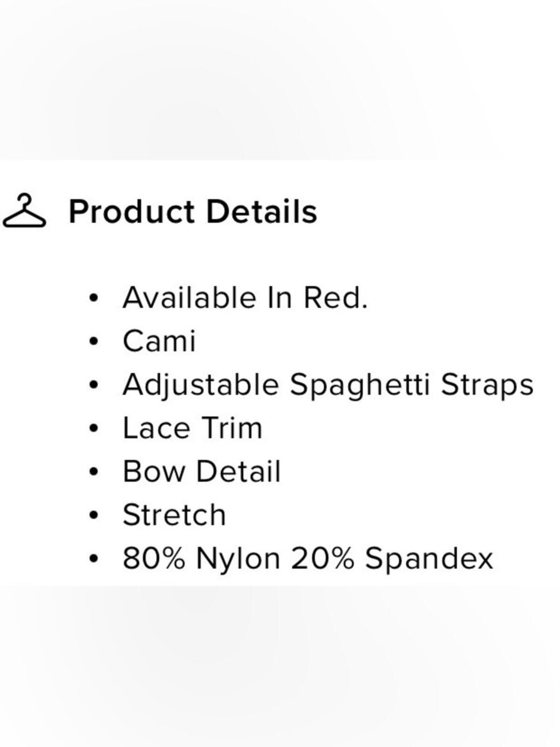Click the bullet beside 'Available In Red.'
This screenshot has width=560, height=747.
pos(94,298)
